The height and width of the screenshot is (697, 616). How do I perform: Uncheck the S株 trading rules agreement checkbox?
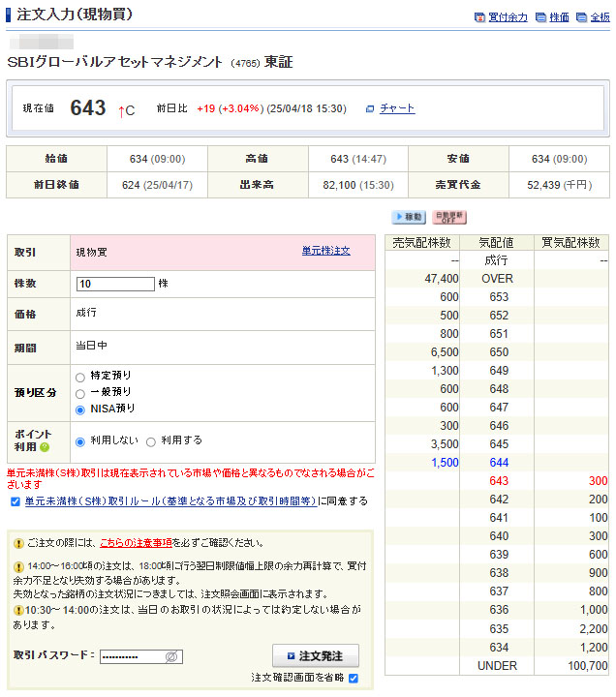pyautogui.click(x=15, y=501)
